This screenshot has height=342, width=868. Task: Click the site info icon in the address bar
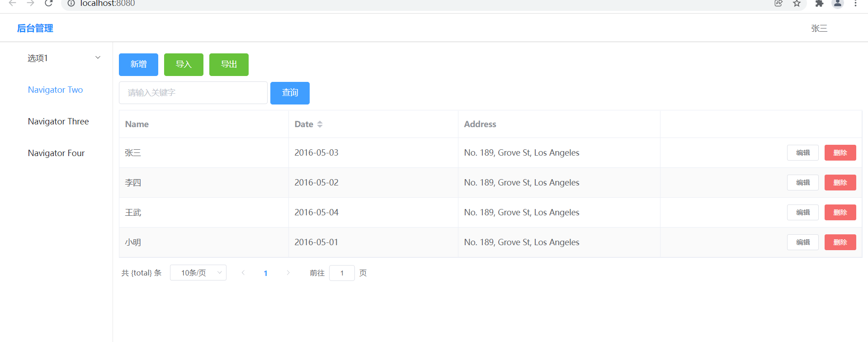click(x=71, y=3)
